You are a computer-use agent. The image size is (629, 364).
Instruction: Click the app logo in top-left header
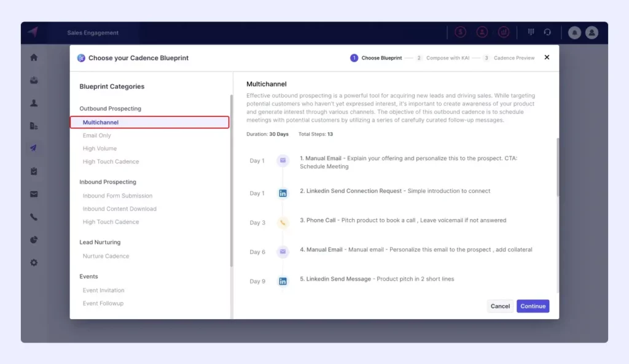click(33, 32)
